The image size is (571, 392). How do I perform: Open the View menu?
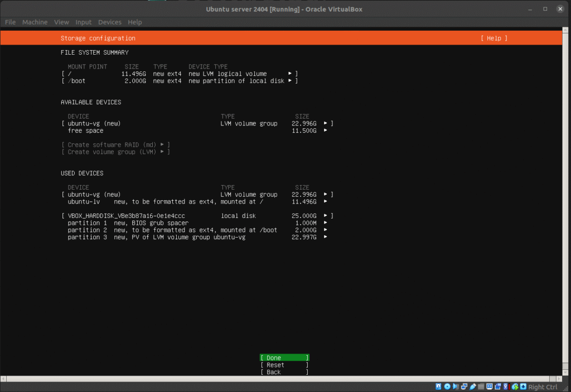(x=61, y=22)
